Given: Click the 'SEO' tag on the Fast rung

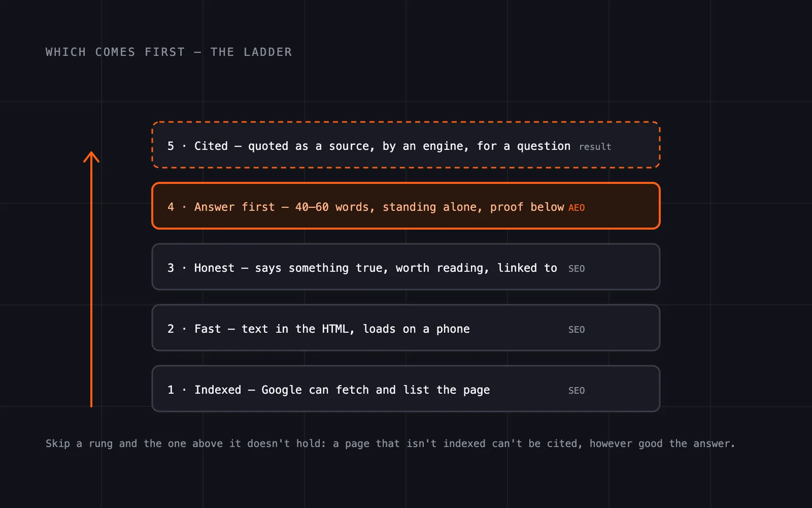Looking at the screenshot, I should click(x=577, y=330).
